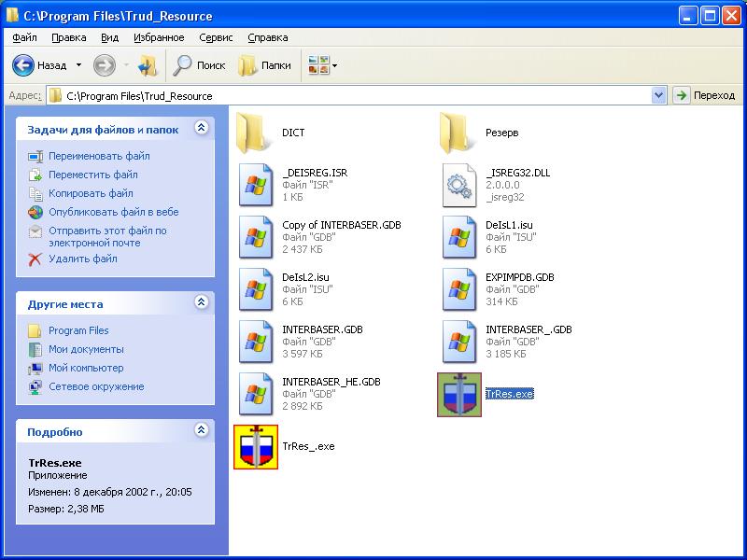Select Copy of INTERBASER.GDB file icon
Screen dimensions: 747x560
[256, 237]
